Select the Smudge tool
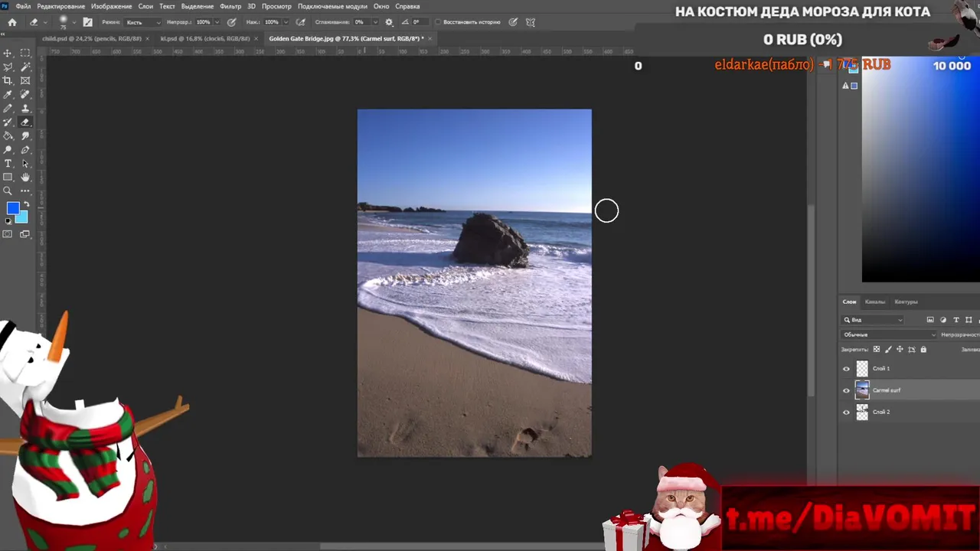 pyautogui.click(x=25, y=135)
